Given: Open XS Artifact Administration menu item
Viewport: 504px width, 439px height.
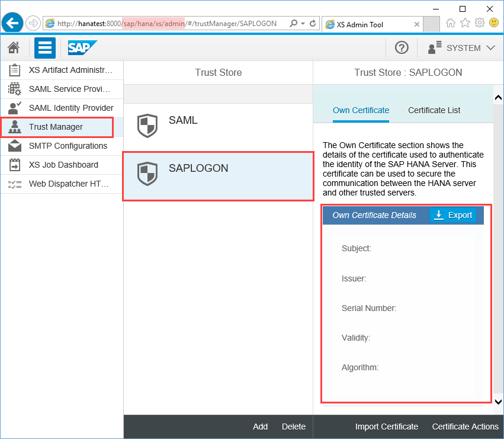Looking at the screenshot, I should coord(62,70).
